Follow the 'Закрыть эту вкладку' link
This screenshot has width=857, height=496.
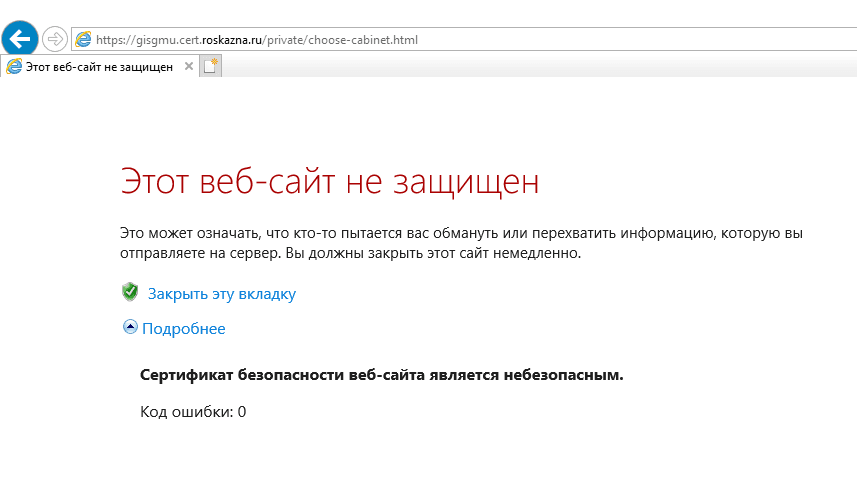pyautogui.click(x=222, y=294)
